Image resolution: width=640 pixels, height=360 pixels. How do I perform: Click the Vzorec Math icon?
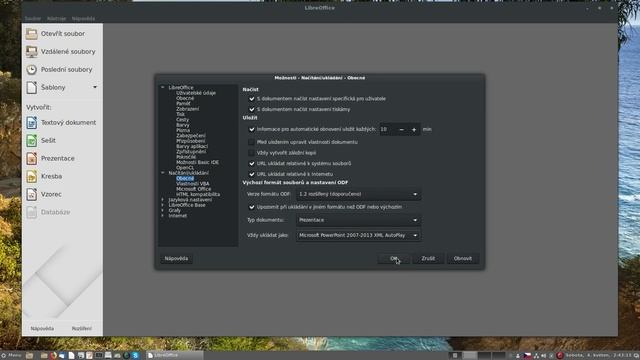pyautogui.click(x=31, y=194)
